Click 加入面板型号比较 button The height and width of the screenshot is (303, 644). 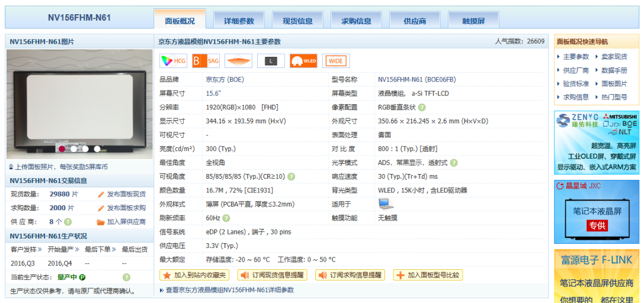point(428,275)
